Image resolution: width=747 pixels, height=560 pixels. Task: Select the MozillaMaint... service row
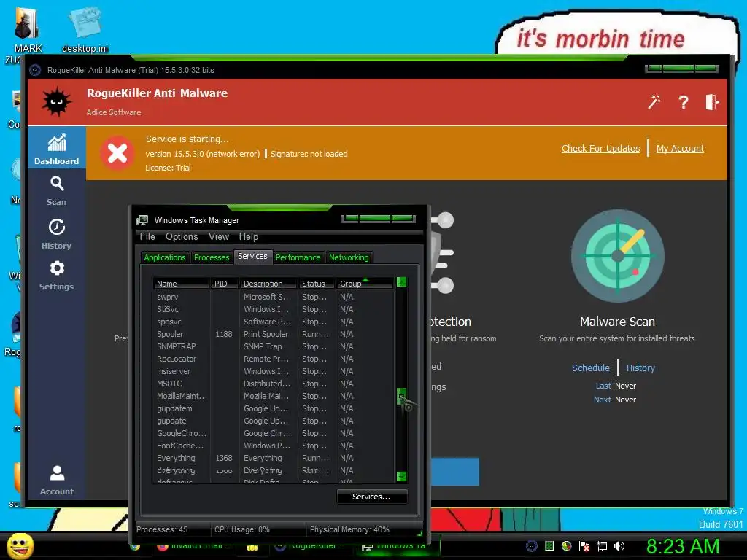274,396
